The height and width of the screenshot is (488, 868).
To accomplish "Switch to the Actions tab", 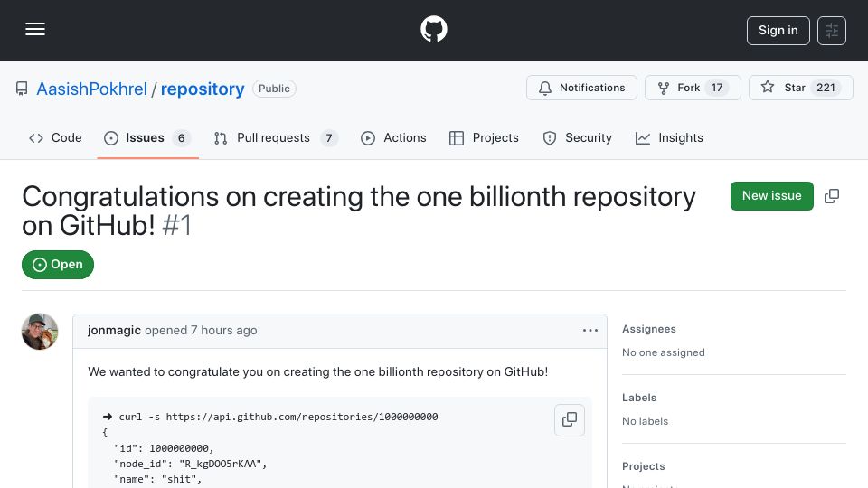I will (393, 137).
